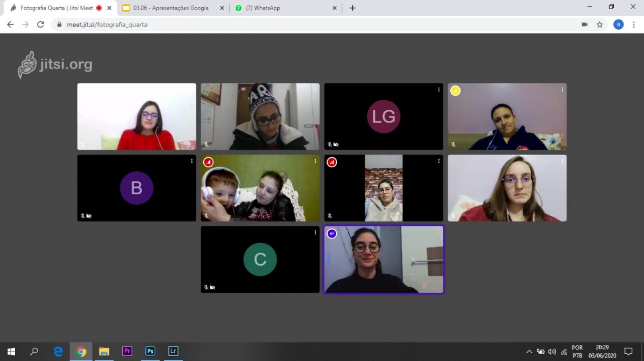Open options menu on C participant tile

tap(315, 232)
